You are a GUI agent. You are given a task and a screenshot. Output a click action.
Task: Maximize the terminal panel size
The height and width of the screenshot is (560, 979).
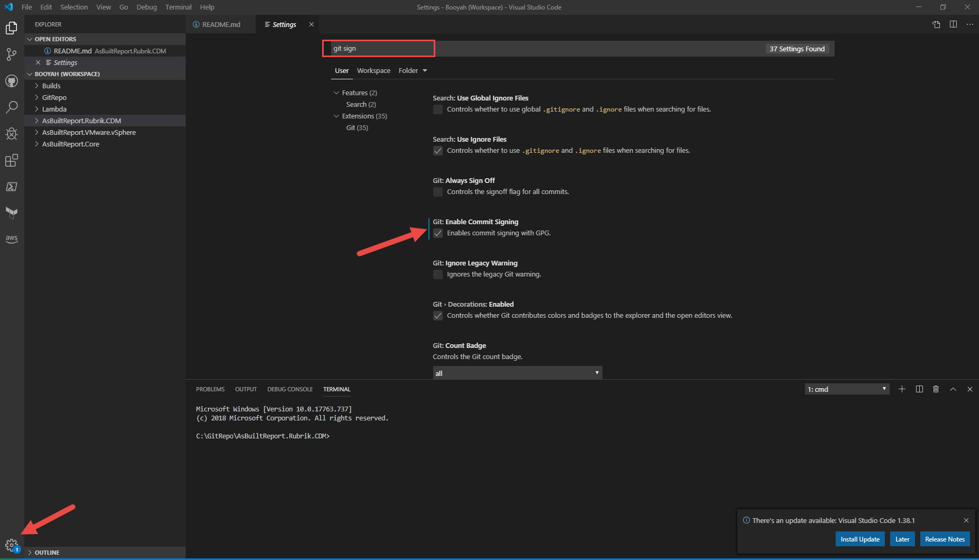click(953, 389)
